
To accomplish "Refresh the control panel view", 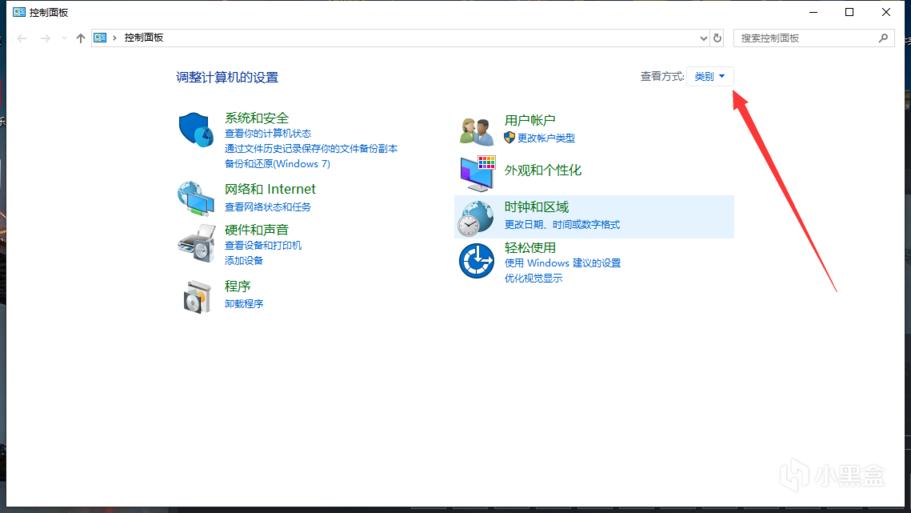I will coord(718,38).
